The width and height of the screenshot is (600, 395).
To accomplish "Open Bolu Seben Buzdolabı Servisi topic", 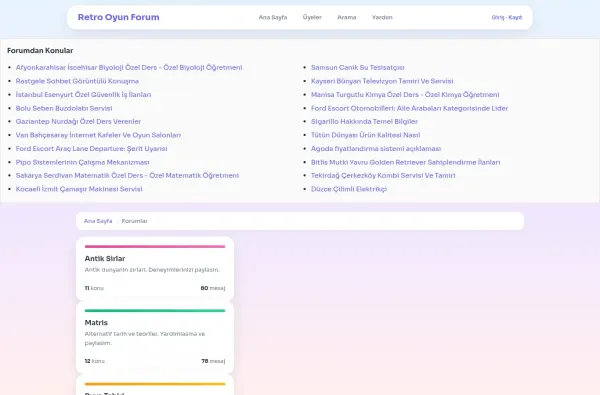I will [x=64, y=108].
